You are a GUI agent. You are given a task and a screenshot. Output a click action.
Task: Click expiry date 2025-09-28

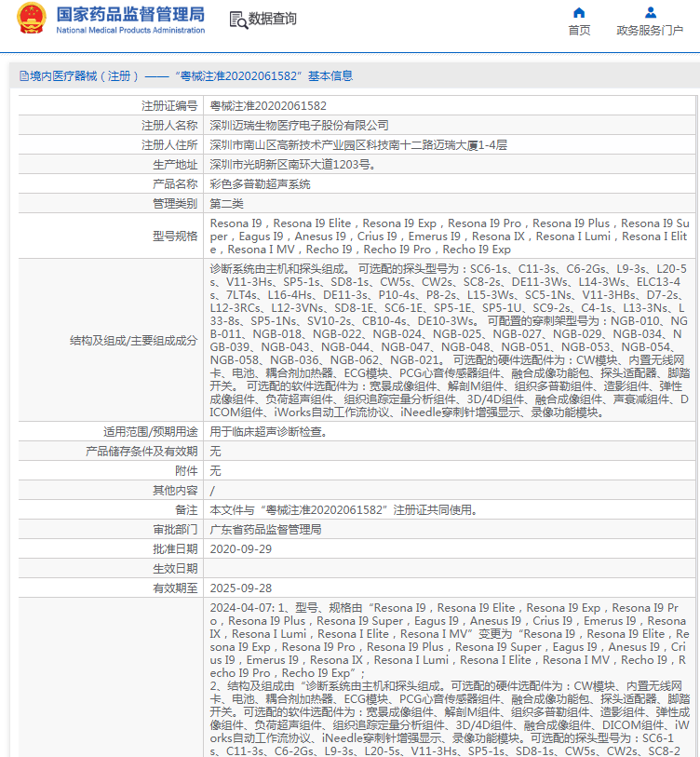[x=241, y=588]
